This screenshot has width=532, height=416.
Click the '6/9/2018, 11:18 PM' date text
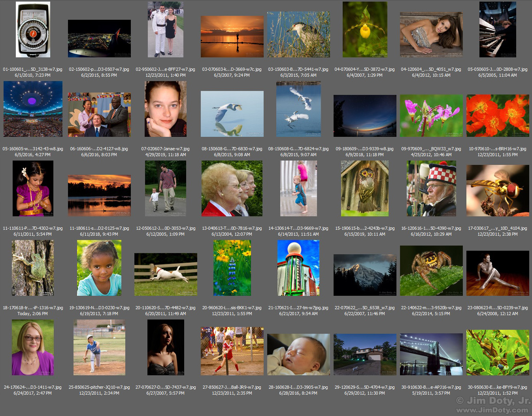pyautogui.click(x=365, y=155)
